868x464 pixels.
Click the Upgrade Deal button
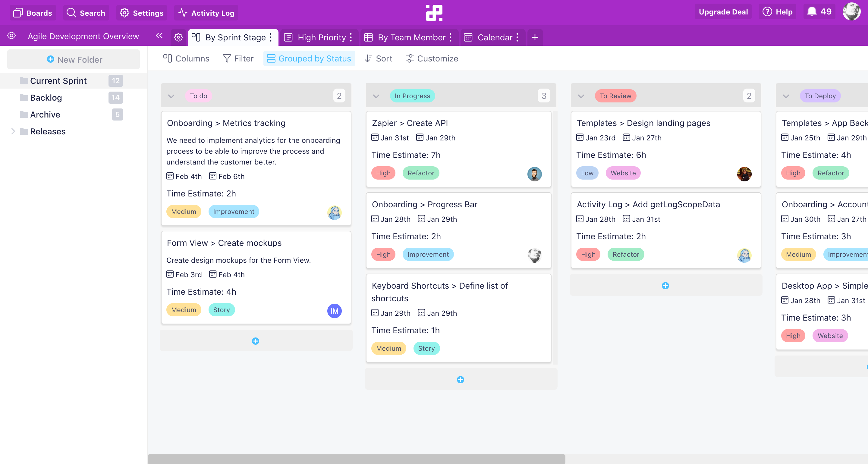click(x=723, y=12)
